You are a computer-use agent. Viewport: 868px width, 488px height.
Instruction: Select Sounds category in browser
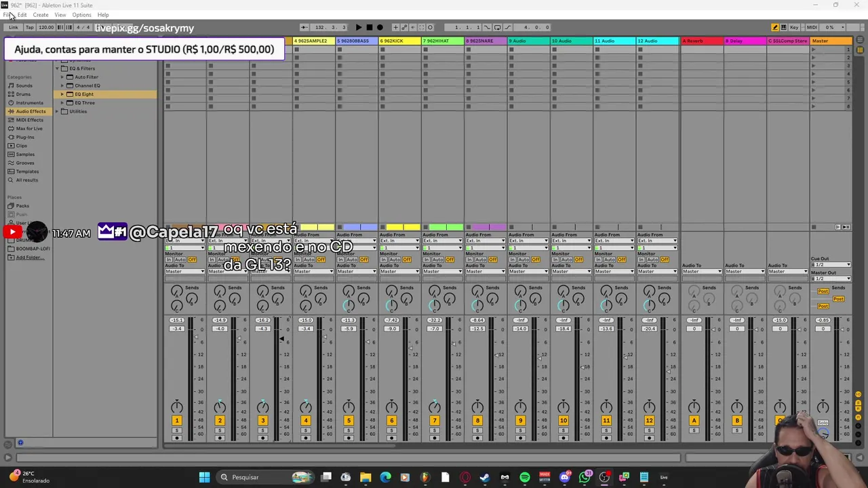point(24,85)
